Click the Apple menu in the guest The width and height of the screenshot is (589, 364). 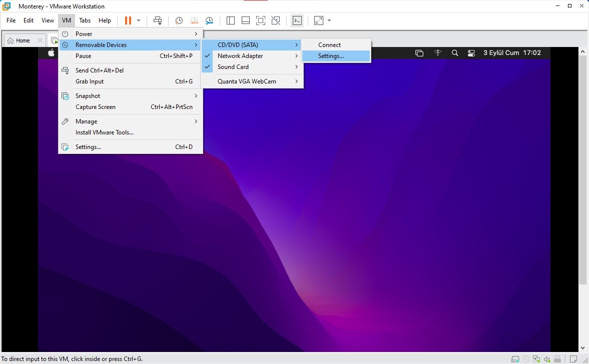(51, 53)
